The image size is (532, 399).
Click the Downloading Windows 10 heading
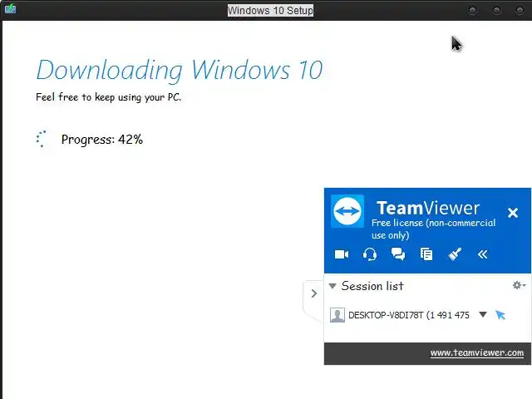click(179, 70)
